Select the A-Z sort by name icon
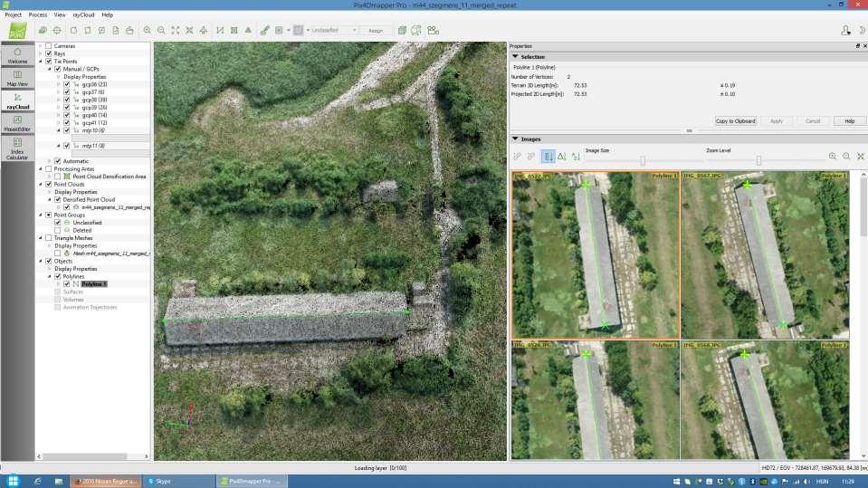This screenshot has width=868, height=488. [x=576, y=157]
